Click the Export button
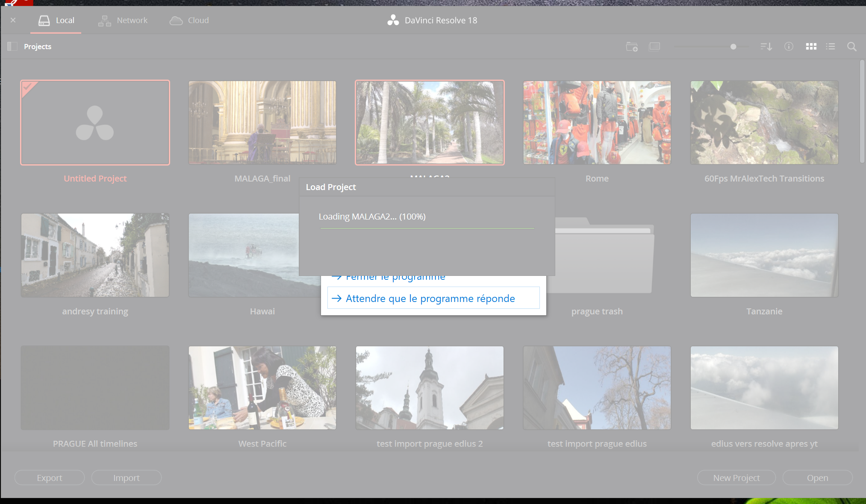This screenshot has width=866, height=504. (x=50, y=478)
